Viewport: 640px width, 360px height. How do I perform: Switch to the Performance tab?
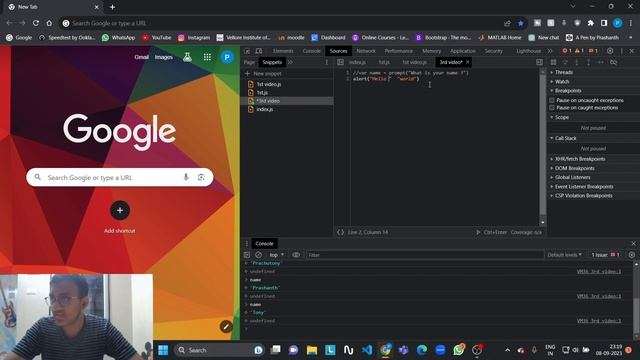point(399,51)
